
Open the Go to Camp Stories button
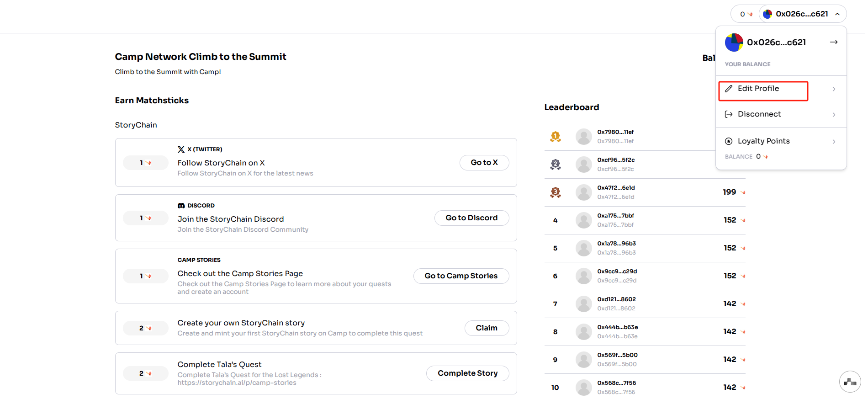coord(461,276)
